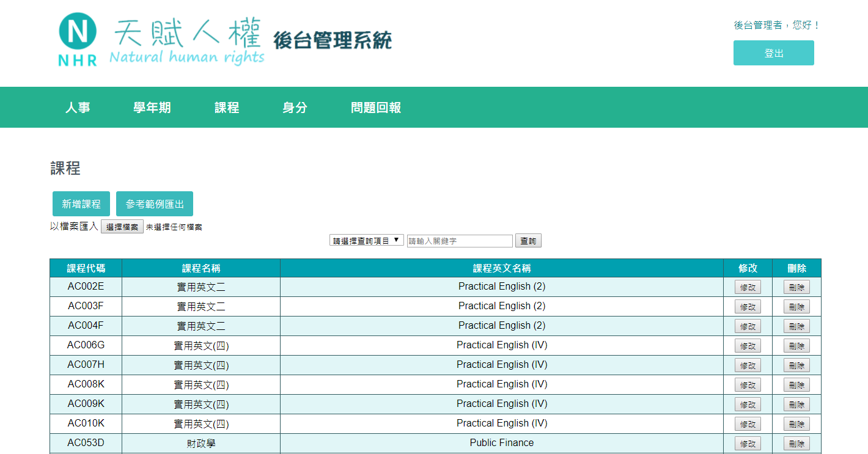Click 修改 for course AC053D
The width and height of the screenshot is (868, 454).
tap(748, 444)
